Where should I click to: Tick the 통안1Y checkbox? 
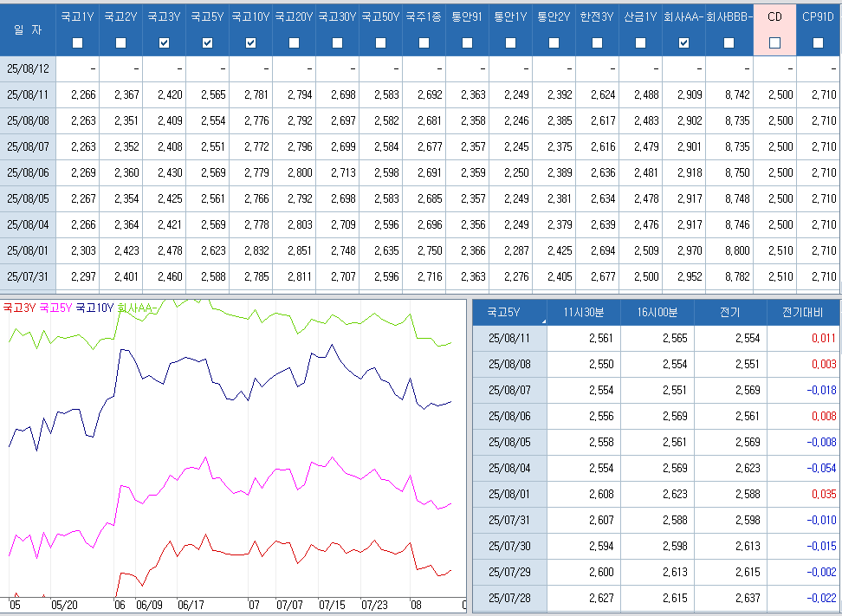tap(511, 43)
